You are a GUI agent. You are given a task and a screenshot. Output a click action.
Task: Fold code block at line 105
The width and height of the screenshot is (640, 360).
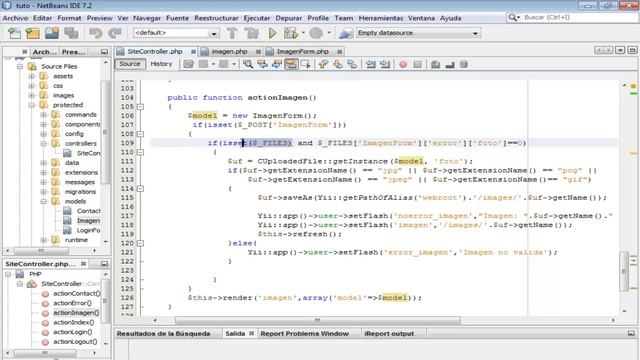[x=140, y=107]
